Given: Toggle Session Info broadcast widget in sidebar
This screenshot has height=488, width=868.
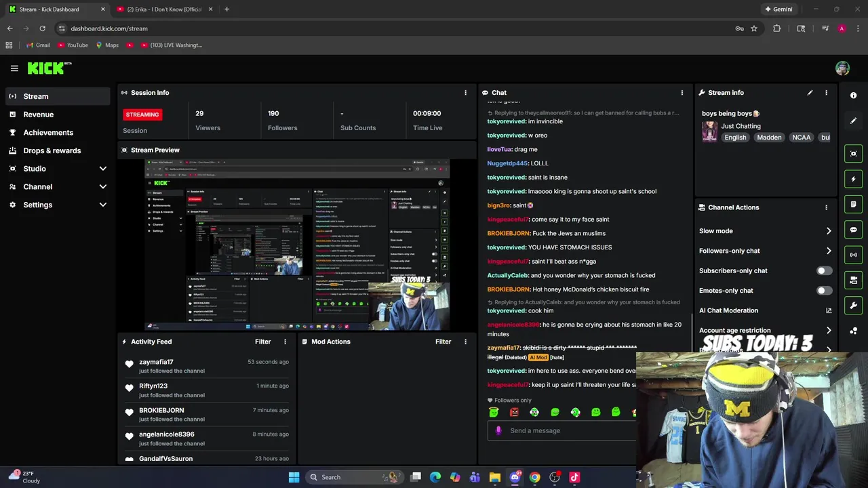Looking at the screenshot, I should 854,255.
